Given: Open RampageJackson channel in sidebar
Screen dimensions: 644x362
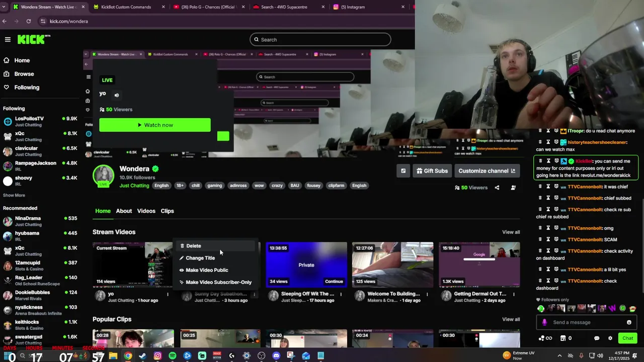Looking at the screenshot, I should pyautogui.click(x=40, y=166).
